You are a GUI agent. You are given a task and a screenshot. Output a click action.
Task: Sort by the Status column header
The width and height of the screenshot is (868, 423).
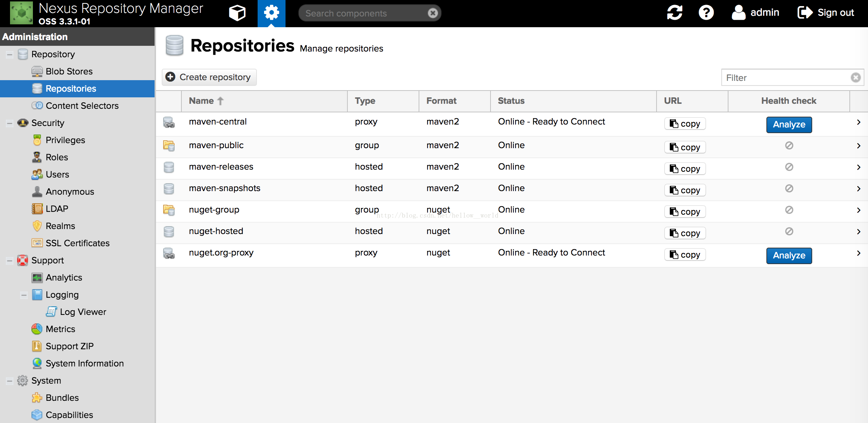pyautogui.click(x=573, y=101)
